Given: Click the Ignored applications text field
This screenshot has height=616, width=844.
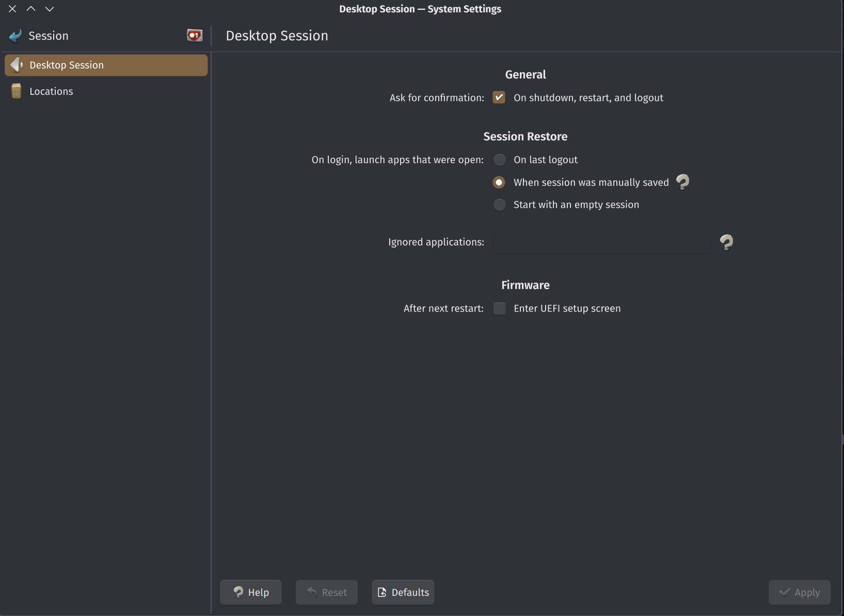Looking at the screenshot, I should pos(601,242).
